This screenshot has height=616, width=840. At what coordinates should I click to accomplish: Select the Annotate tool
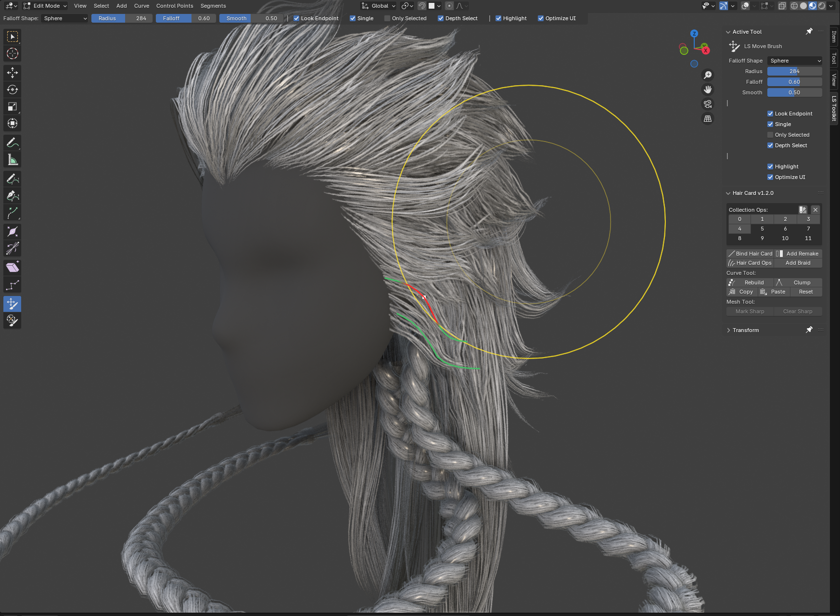click(12, 142)
